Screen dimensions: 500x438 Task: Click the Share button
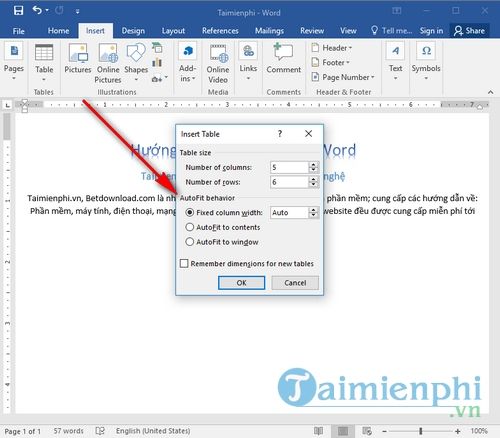coord(469,31)
